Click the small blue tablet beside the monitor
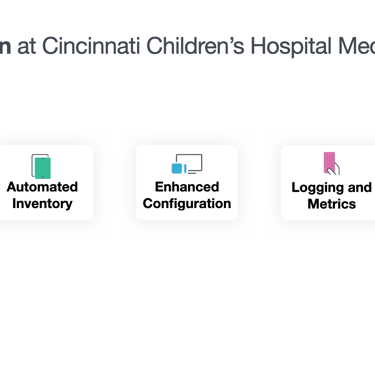 (177, 168)
